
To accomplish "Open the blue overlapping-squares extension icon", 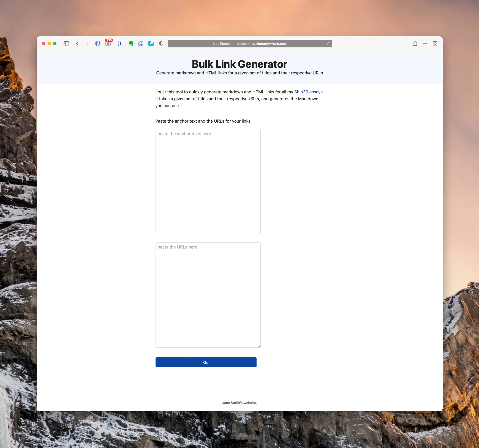I will coord(141,44).
